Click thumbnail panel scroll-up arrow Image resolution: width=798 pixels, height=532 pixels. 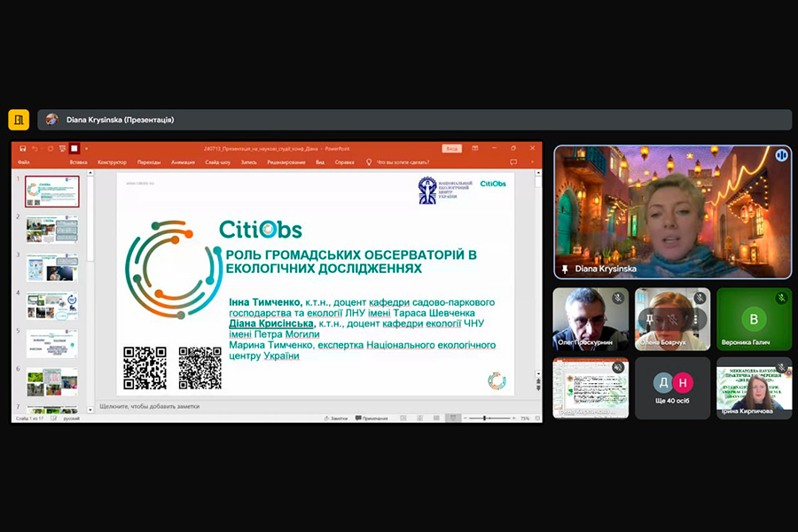point(90,173)
